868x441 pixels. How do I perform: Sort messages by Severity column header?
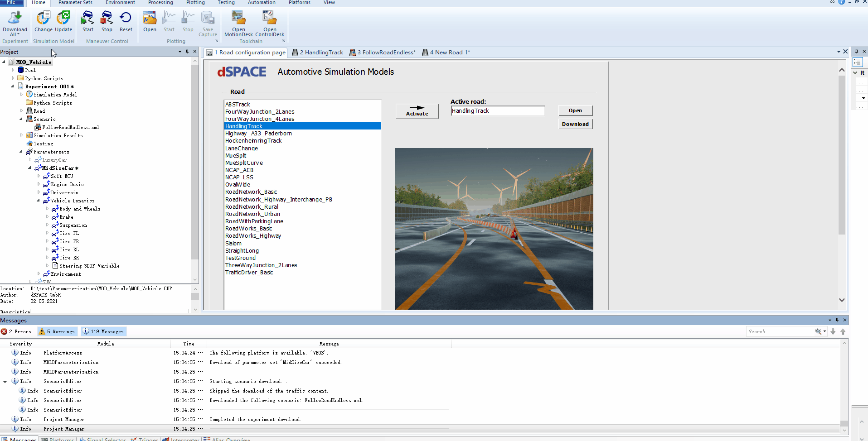tap(20, 344)
